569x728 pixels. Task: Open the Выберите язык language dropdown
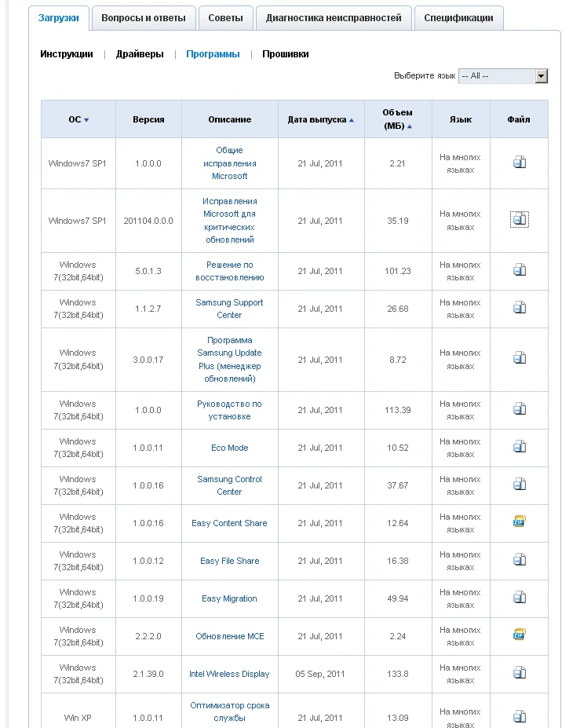pyautogui.click(x=503, y=76)
